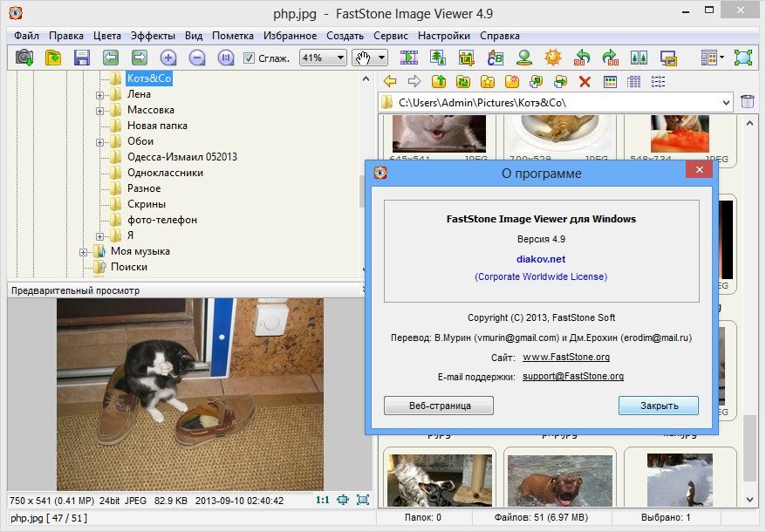Viewport: 766px width, 532px height.
Task: Click the Adjust Lighting sun icon
Action: pos(552,58)
